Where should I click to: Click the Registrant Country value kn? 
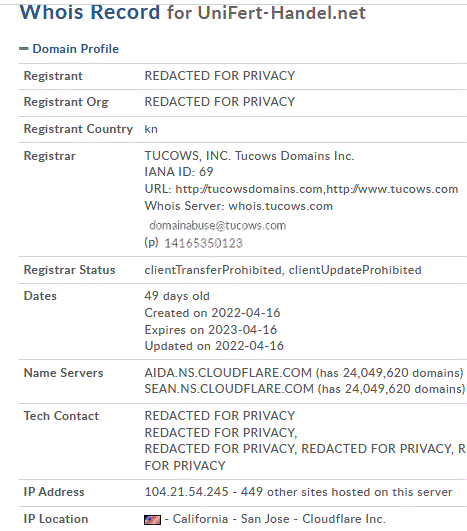coord(151,129)
